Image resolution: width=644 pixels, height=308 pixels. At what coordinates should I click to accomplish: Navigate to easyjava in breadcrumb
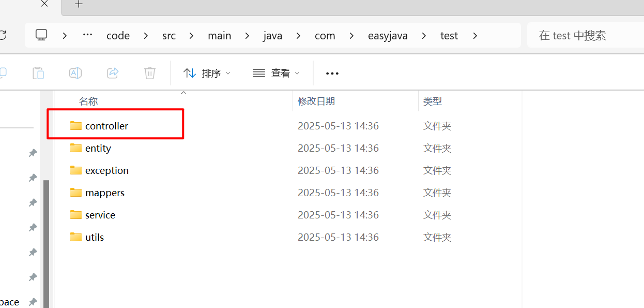(388, 36)
